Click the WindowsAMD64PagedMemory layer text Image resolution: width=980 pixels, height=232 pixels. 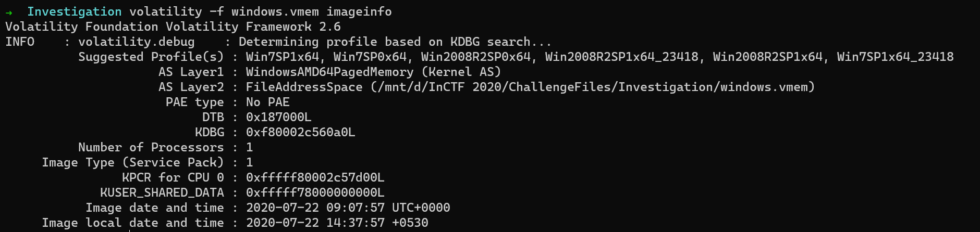tap(329, 72)
